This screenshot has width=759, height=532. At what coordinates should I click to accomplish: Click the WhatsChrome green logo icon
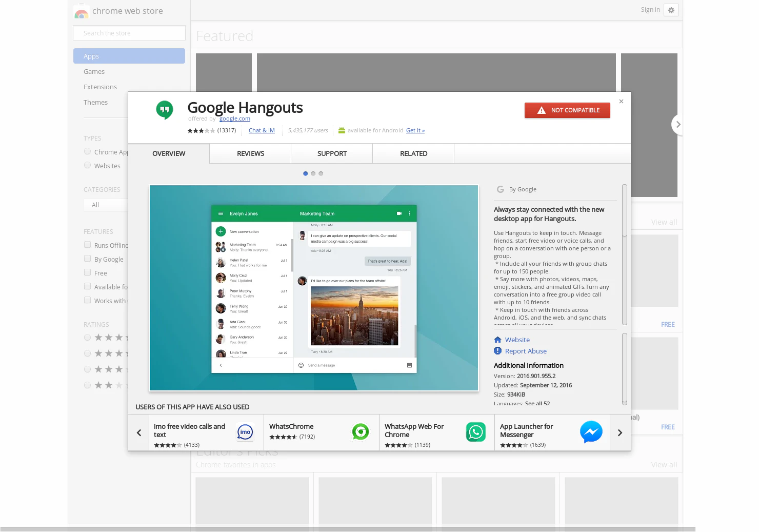(x=361, y=432)
